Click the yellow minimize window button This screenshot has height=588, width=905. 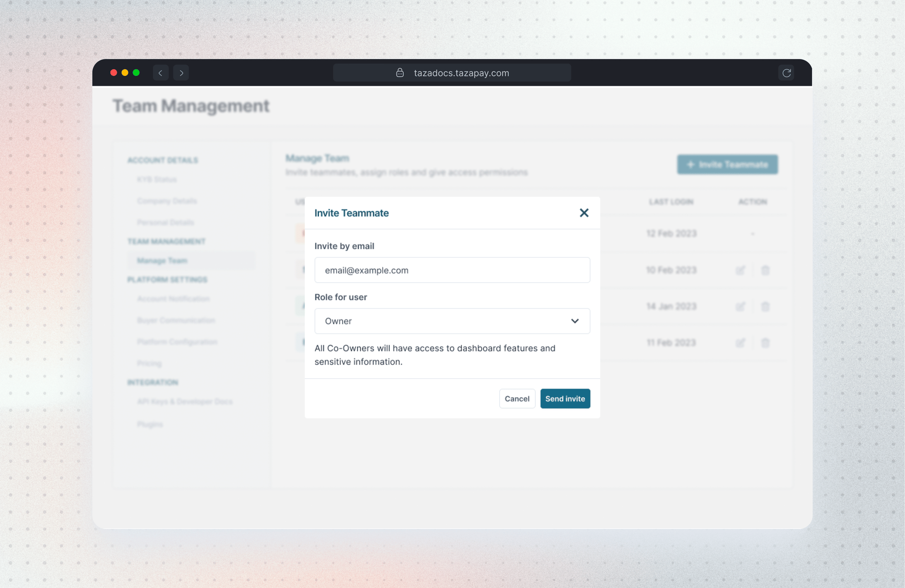click(125, 73)
